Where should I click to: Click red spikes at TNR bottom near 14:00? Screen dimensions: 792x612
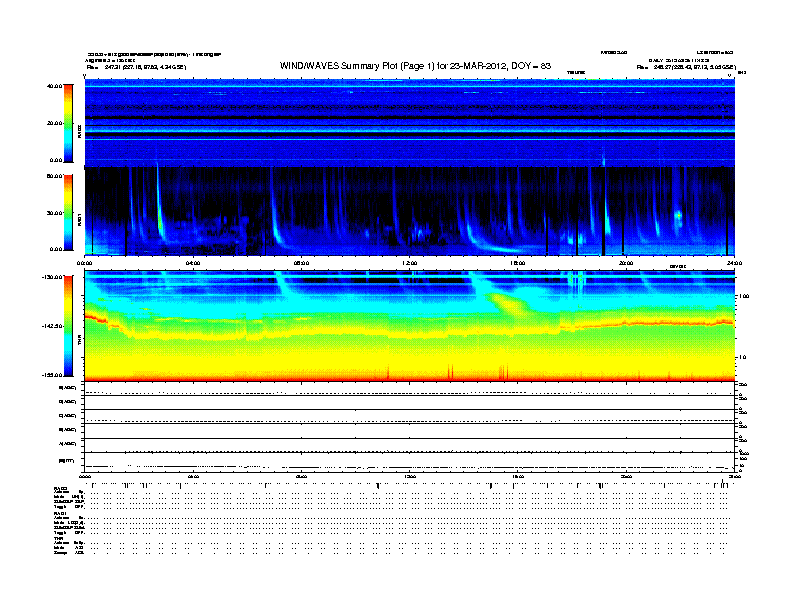pyautogui.click(x=450, y=371)
